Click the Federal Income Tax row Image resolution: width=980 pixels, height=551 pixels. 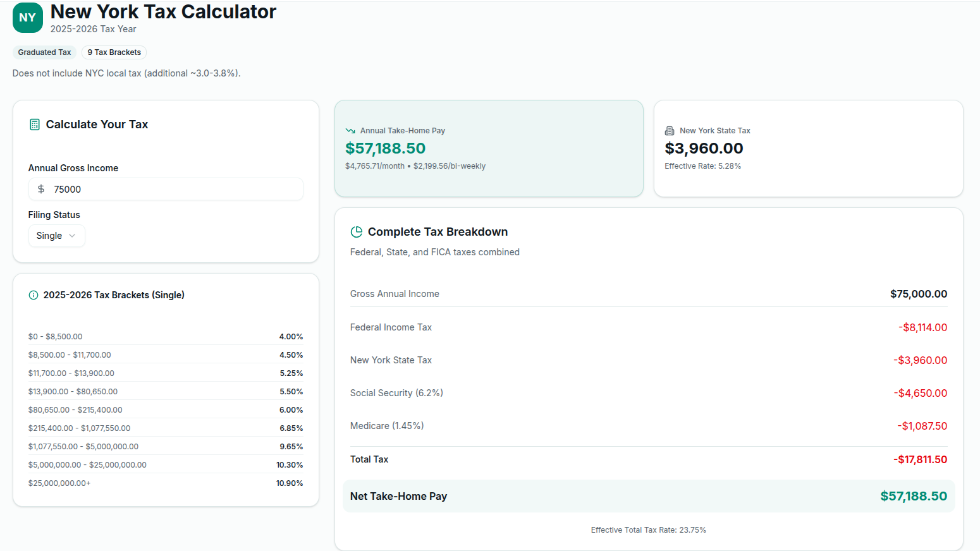648,327
